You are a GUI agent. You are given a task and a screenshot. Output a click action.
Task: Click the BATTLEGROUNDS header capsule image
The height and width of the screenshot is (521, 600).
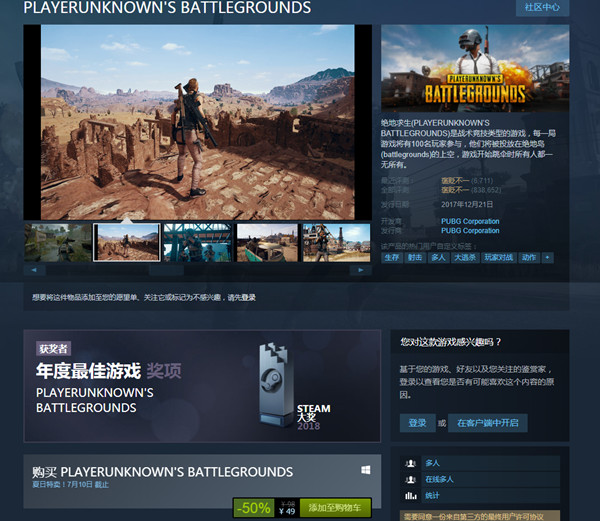[x=475, y=68]
